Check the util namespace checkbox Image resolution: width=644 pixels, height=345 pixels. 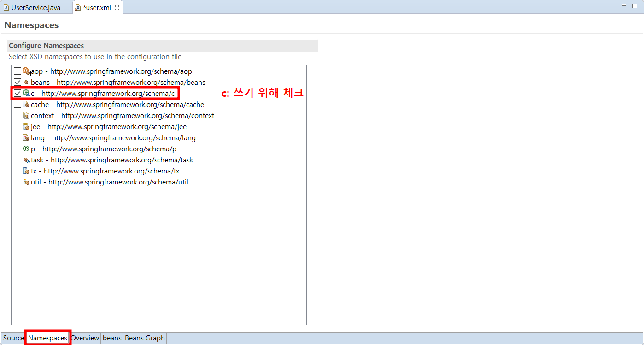[x=18, y=182]
